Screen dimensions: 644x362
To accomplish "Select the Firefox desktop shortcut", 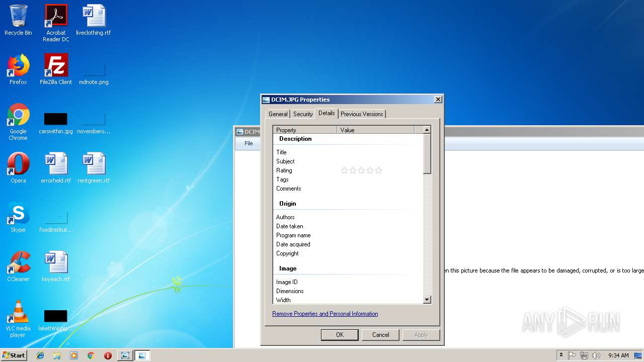I will point(18,69).
